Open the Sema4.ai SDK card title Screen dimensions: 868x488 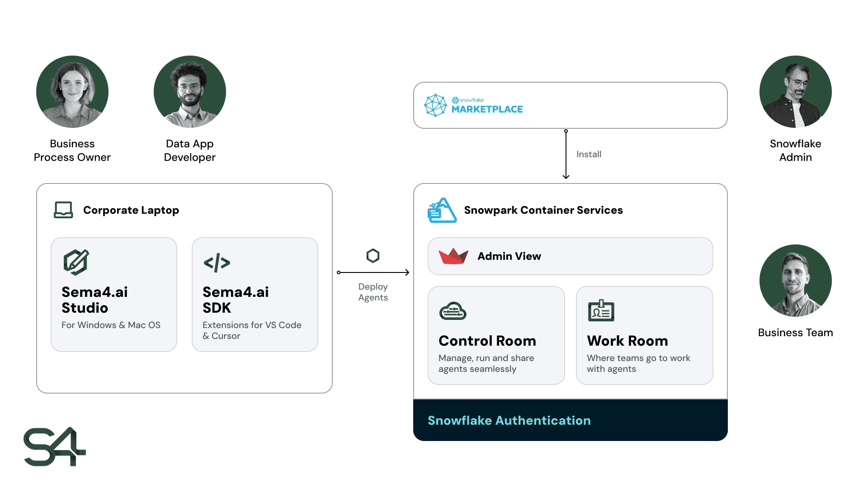click(236, 300)
